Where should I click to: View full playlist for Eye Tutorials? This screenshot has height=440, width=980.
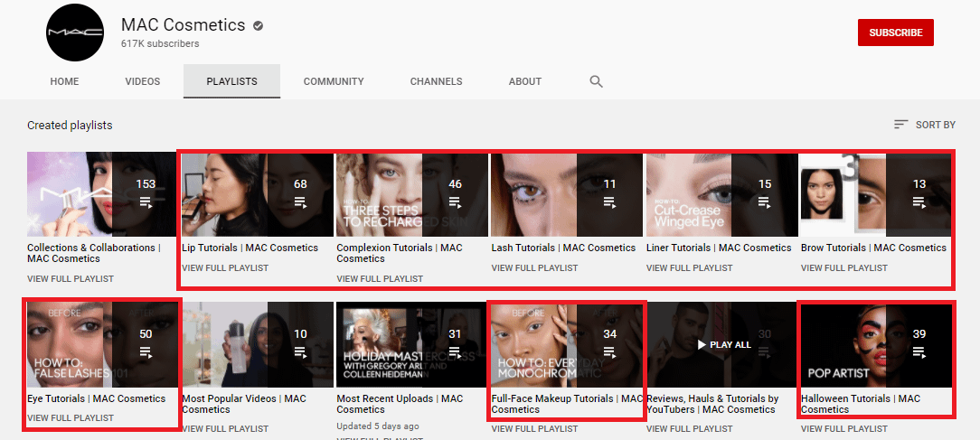(71, 417)
